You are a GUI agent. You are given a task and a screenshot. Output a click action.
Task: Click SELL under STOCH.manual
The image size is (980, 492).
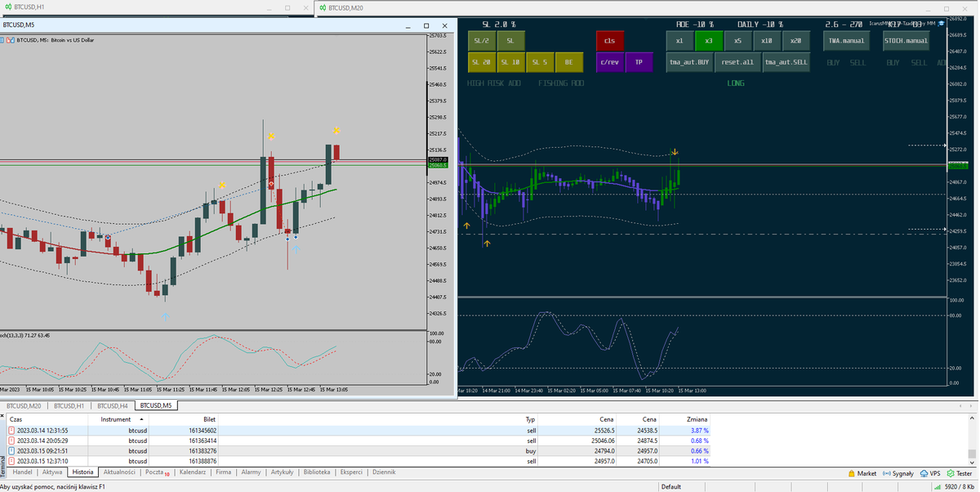920,62
